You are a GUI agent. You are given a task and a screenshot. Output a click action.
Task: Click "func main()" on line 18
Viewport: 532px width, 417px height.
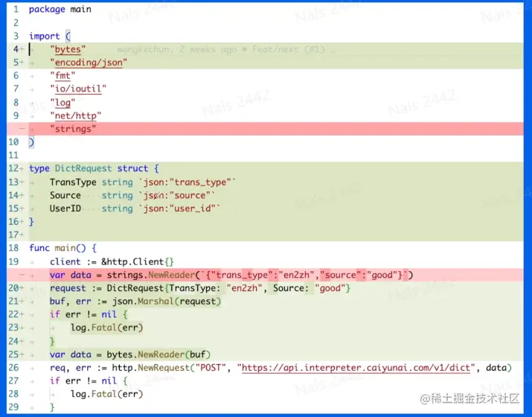point(57,248)
